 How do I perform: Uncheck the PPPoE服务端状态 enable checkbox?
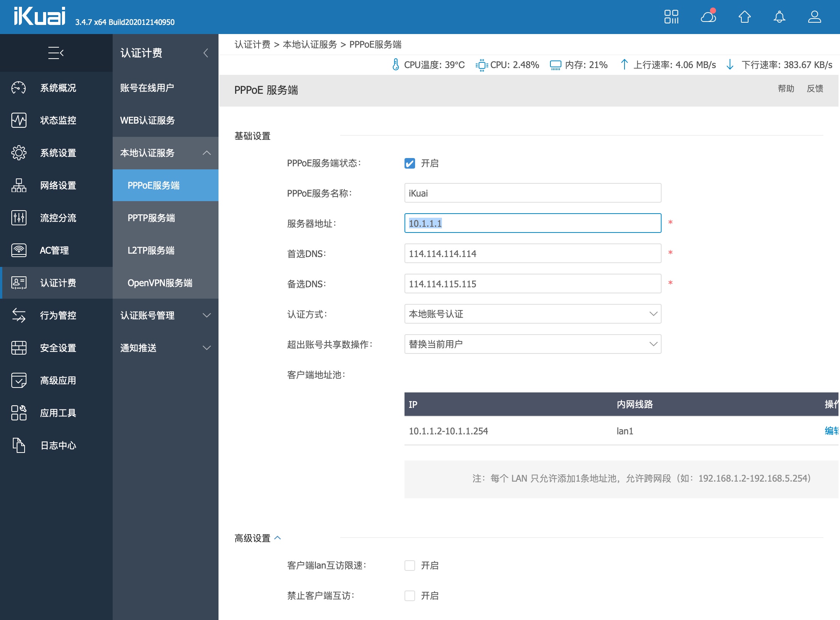410,163
